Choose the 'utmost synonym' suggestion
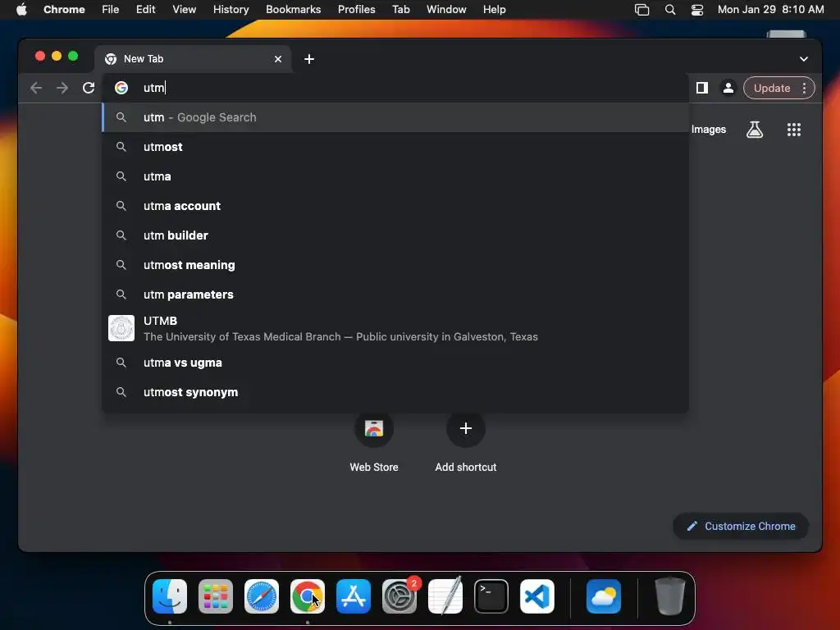840x630 pixels. [x=395, y=392]
